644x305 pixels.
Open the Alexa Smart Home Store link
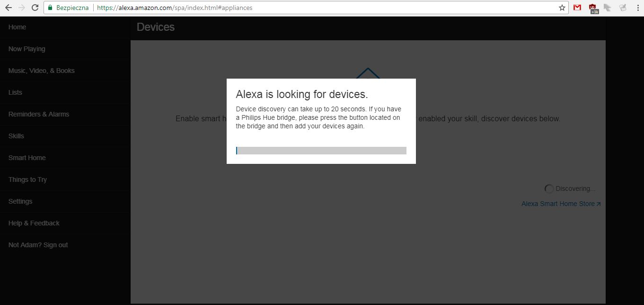point(561,204)
